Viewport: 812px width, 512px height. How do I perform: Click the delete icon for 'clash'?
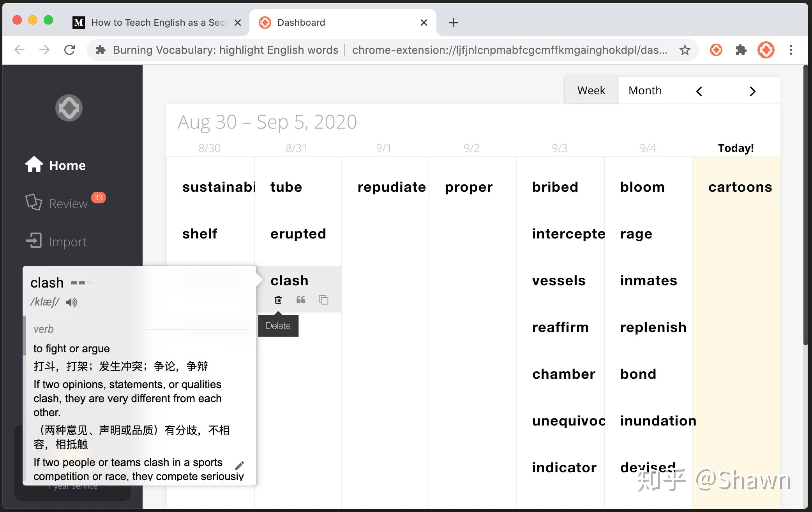point(278,300)
